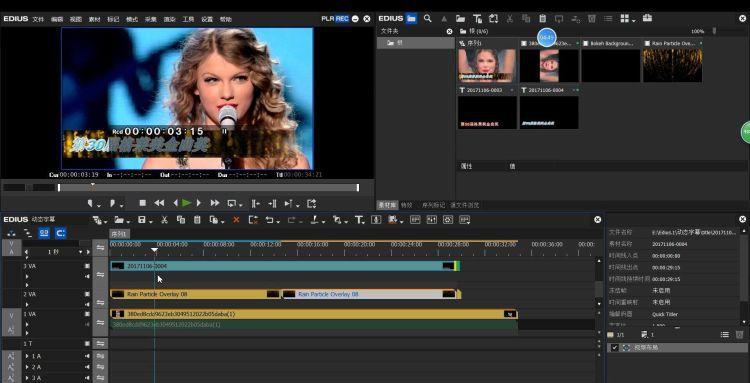
Task: Click the export output icon in player
Action: coord(311,204)
